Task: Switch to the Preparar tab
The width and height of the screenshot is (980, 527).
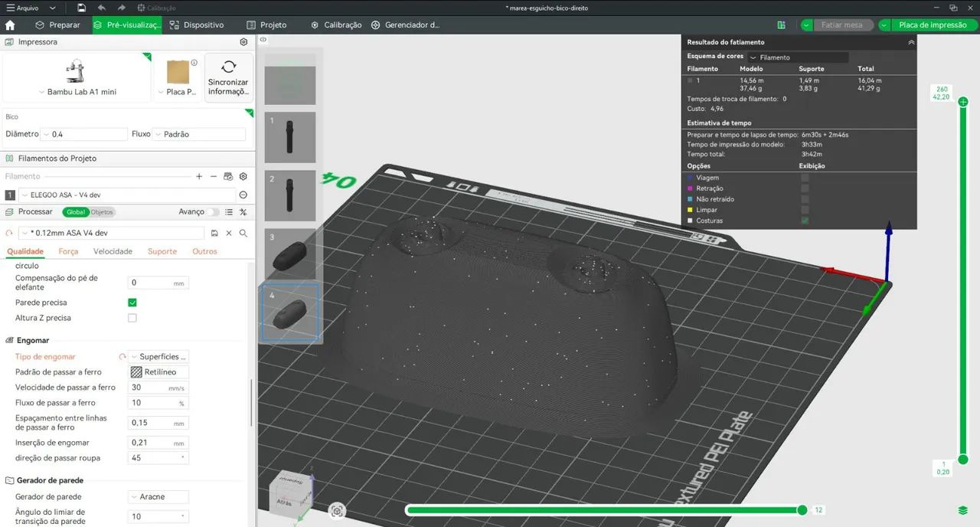Action: click(57, 25)
